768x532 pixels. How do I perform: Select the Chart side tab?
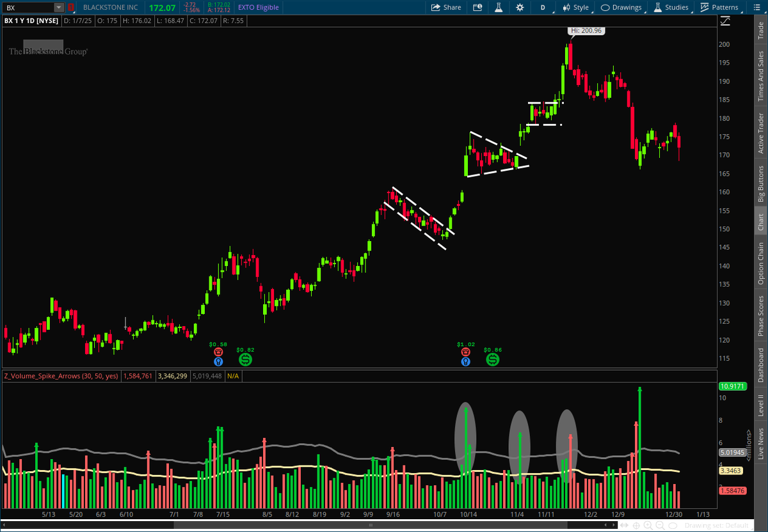pyautogui.click(x=760, y=223)
